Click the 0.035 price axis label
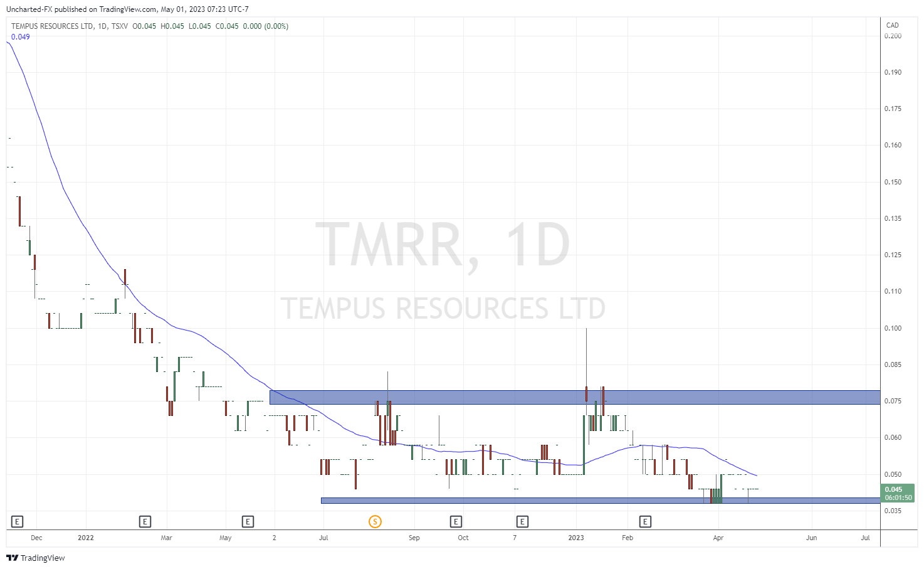The height and width of the screenshot is (569, 924). click(x=893, y=511)
